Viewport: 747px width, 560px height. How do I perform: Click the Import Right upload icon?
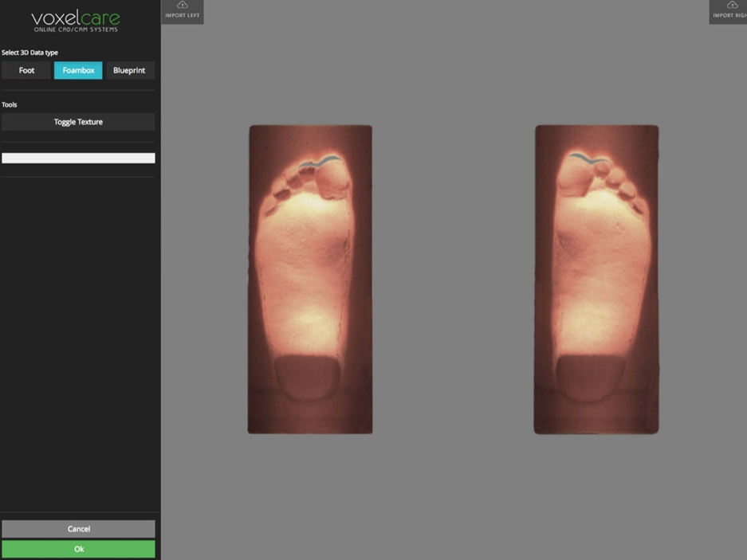[x=732, y=6]
